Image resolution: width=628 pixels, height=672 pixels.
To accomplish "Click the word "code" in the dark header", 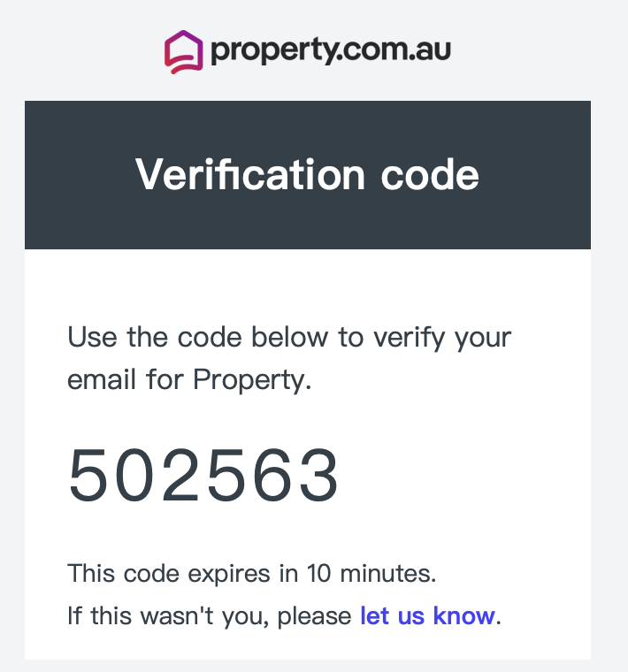I will [x=430, y=174].
